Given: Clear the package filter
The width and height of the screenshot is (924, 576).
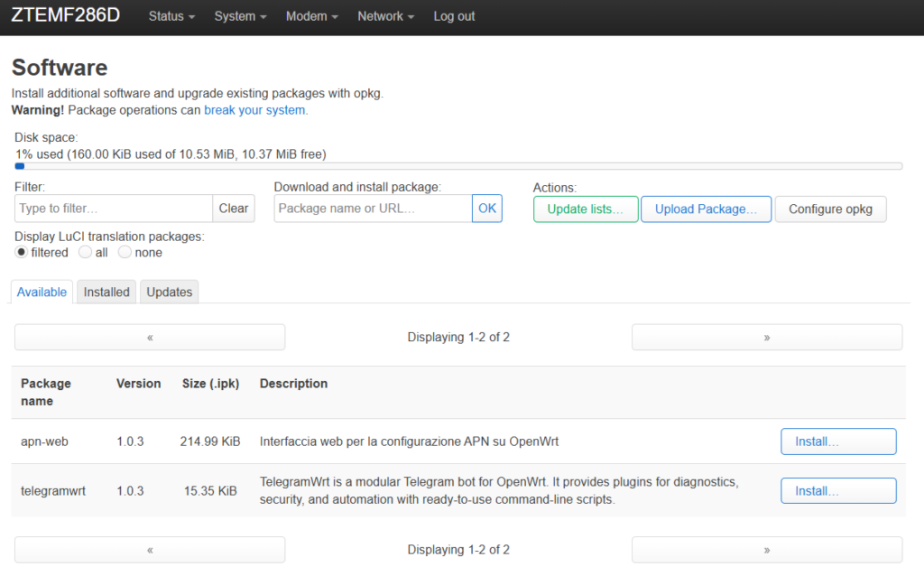Looking at the screenshot, I should (x=234, y=209).
